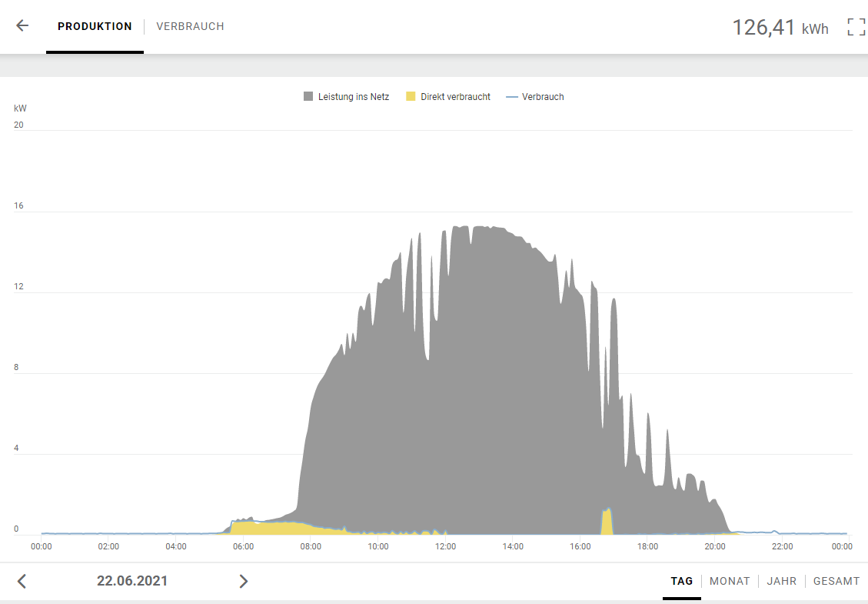Click the 06:00 x-axis label

click(243, 546)
